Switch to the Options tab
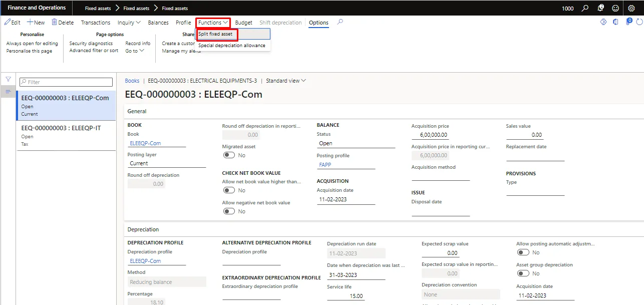This screenshot has height=305, width=644. point(318,23)
